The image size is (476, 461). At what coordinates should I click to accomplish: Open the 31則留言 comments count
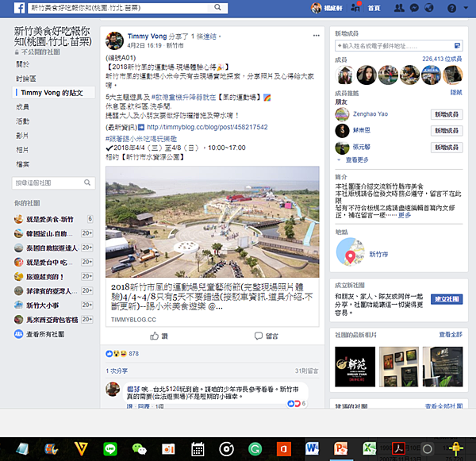click(x=306, y=371)
